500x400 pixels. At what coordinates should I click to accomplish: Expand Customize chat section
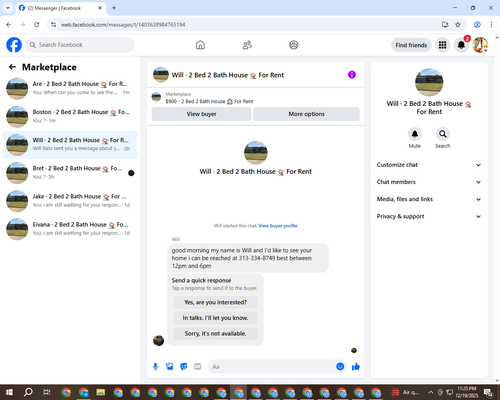point(429,165)
